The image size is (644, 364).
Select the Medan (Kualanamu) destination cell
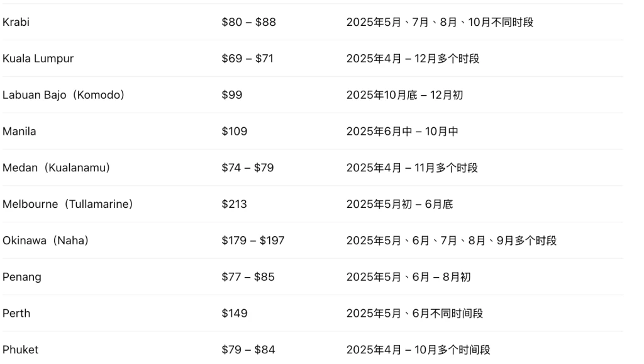56,168
